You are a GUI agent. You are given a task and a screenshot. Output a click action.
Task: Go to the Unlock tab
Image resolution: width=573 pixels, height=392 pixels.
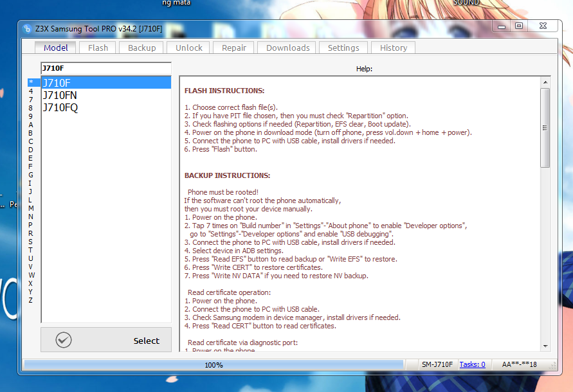click(x=189, y=48)
